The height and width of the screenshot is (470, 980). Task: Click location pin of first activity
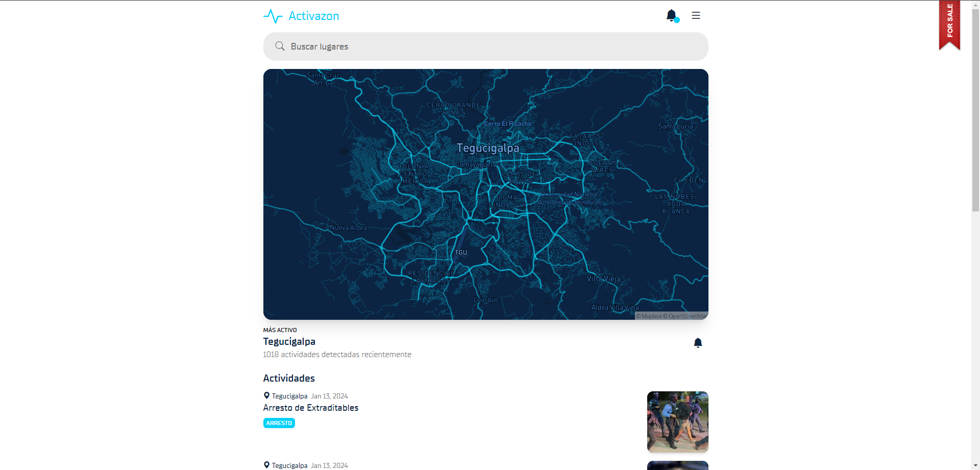(x=266, y=396)
